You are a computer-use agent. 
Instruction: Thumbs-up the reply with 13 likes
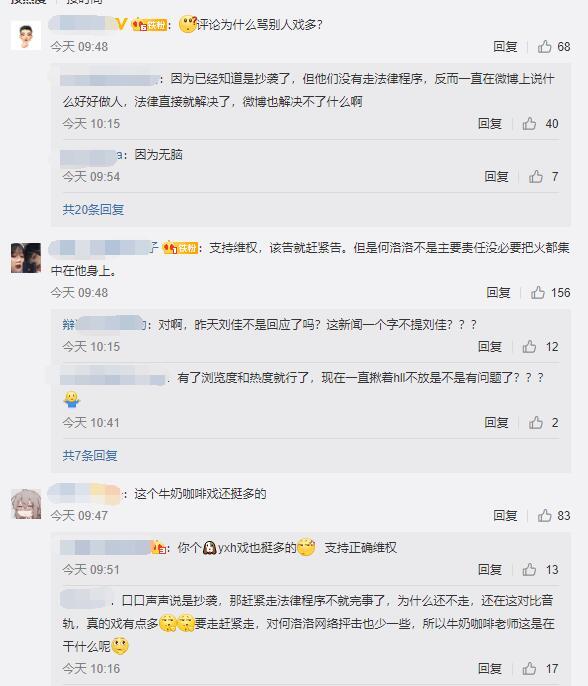pos(529,569)
